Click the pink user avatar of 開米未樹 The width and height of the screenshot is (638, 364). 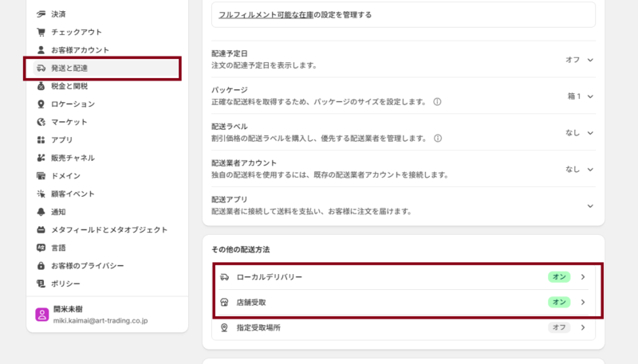[x=42, y=315]
